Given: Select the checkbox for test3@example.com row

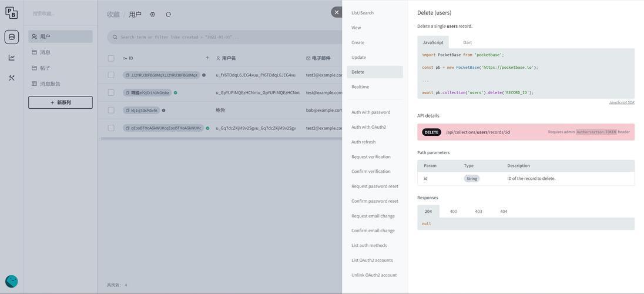Looking at the screenshot, I should pos(111,75).
